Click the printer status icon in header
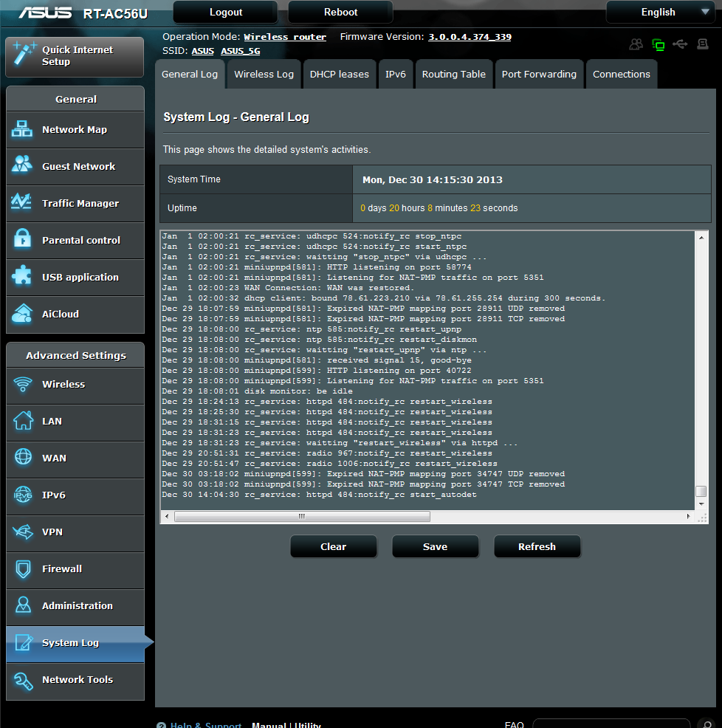The width and height of the screenshot is (722, 728). pos(703,44)
